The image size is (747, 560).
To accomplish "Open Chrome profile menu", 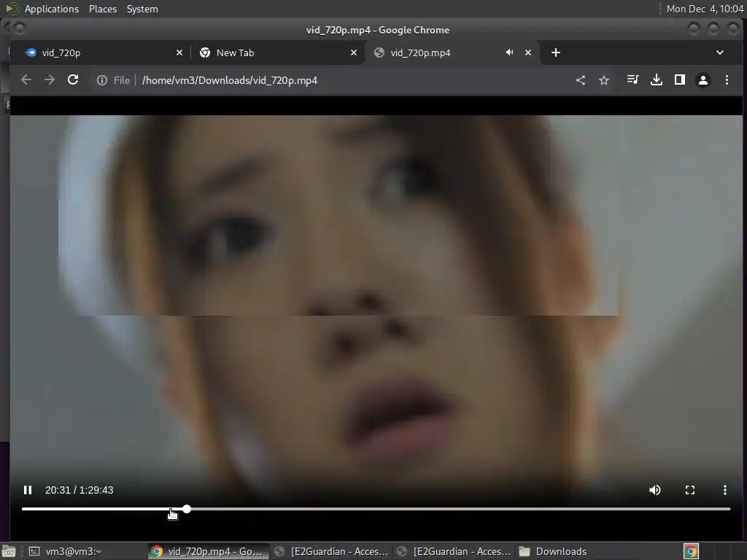I will (703, 80).
